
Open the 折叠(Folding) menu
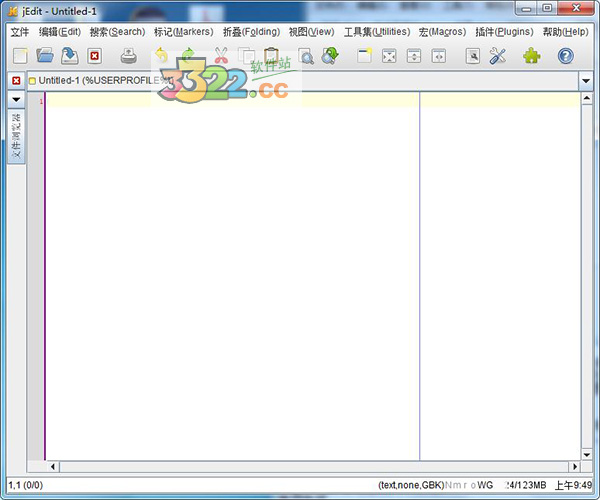[x=251, y=32]
